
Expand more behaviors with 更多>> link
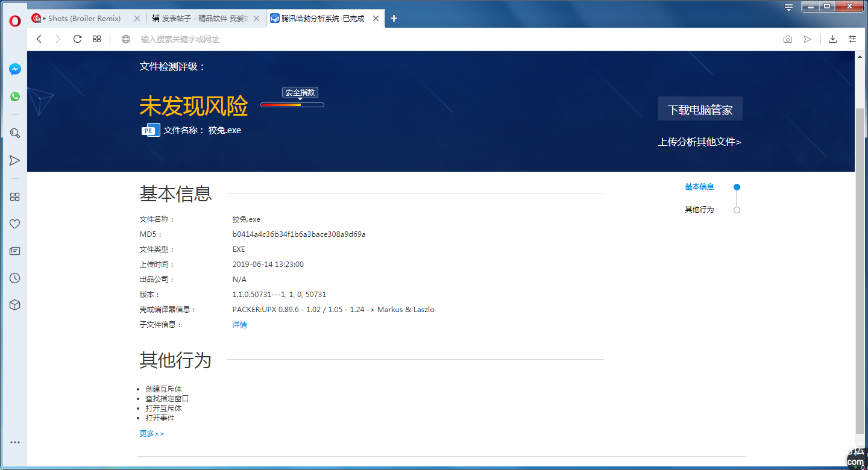tap(151, 434)
